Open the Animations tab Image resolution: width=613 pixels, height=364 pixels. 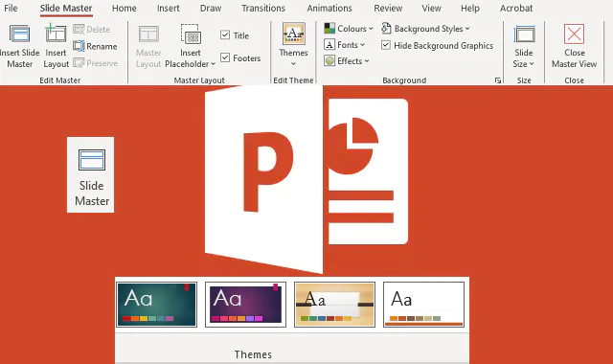pos(329,9)
